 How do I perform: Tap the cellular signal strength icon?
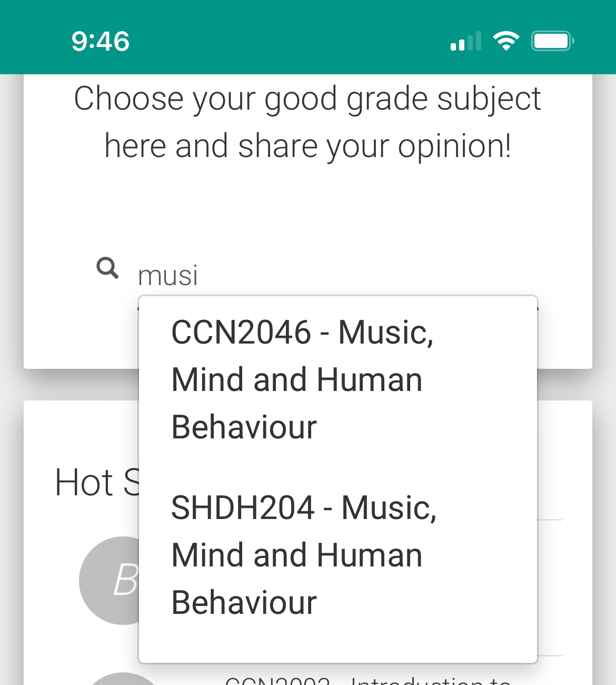[466, 41]
